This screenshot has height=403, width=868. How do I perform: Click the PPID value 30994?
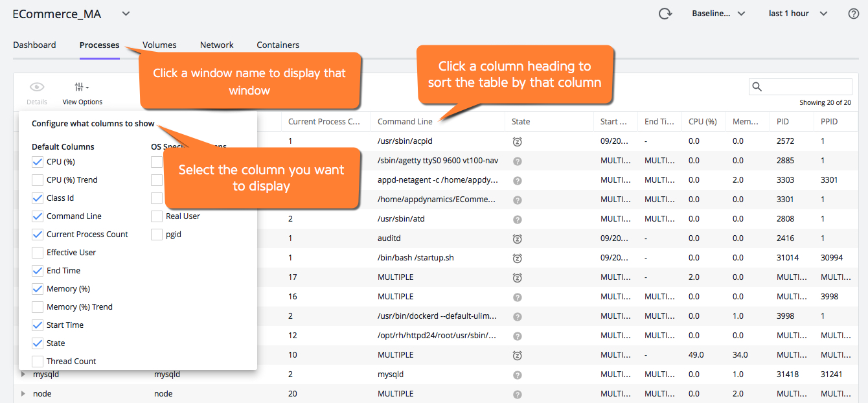832,258
